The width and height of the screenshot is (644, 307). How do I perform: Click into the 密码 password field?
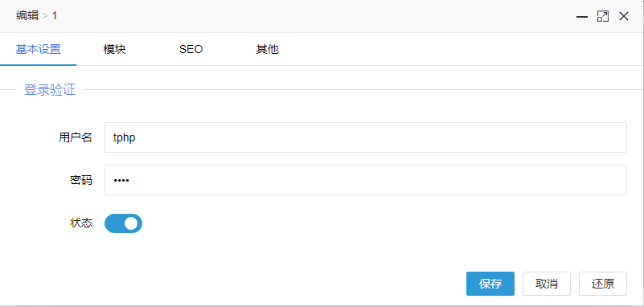[366, 180]
